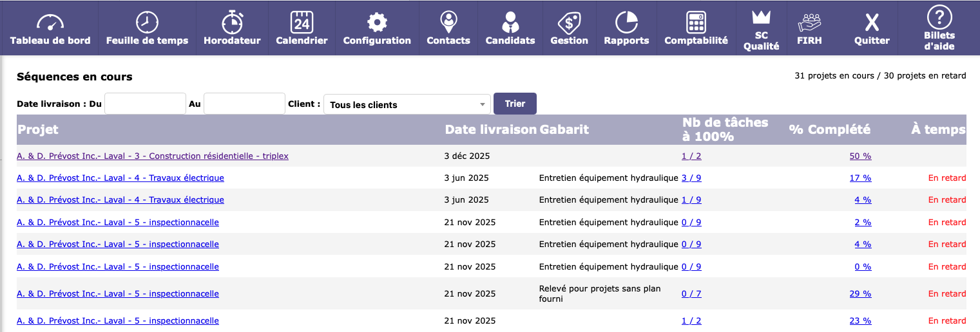
Task: Click the 3 / 9 tasks link
Action: tap(691, 178)
